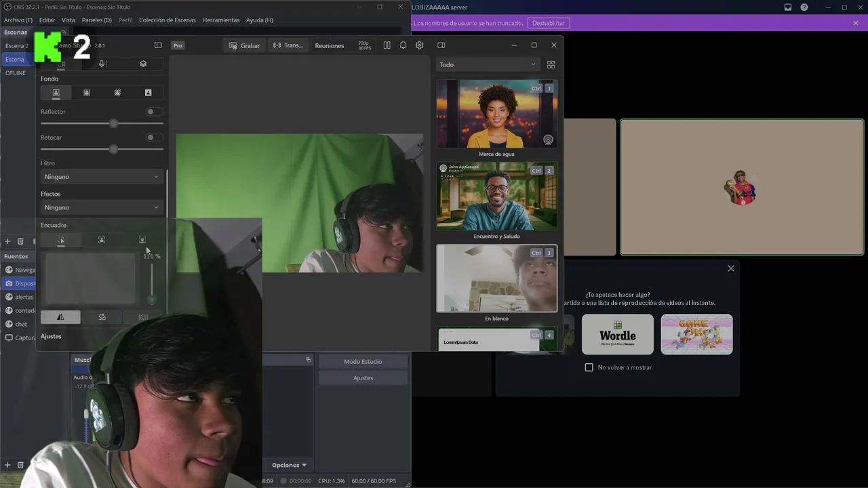Add a new source with the plus icon in OBS
The width and height of the screenshot is (868, 488).
coord(7,465)
